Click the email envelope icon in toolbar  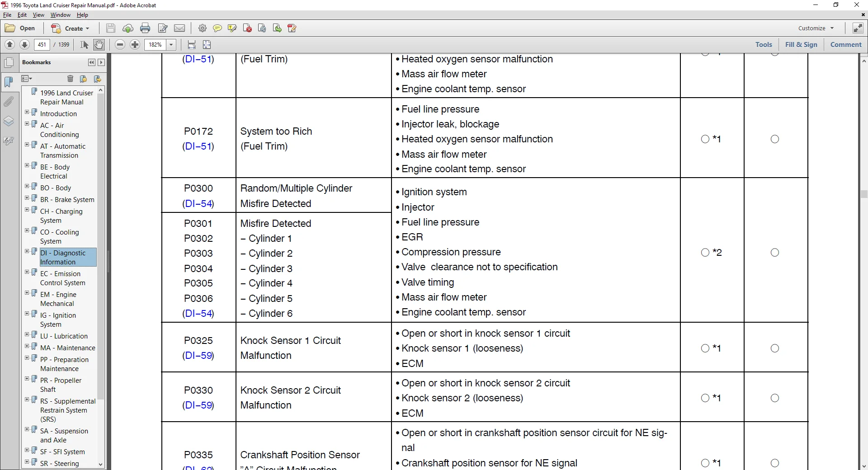(179, 28)
